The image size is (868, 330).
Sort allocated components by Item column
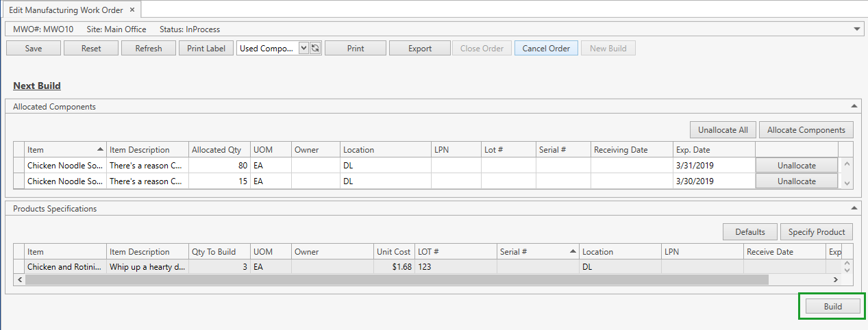point(65,149)
